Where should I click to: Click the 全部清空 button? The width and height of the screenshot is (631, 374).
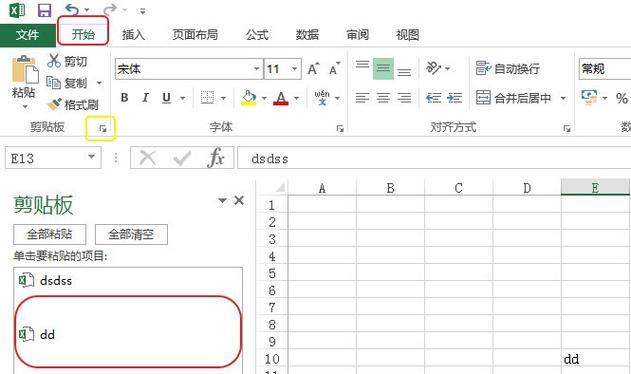[x=131, y=234]
